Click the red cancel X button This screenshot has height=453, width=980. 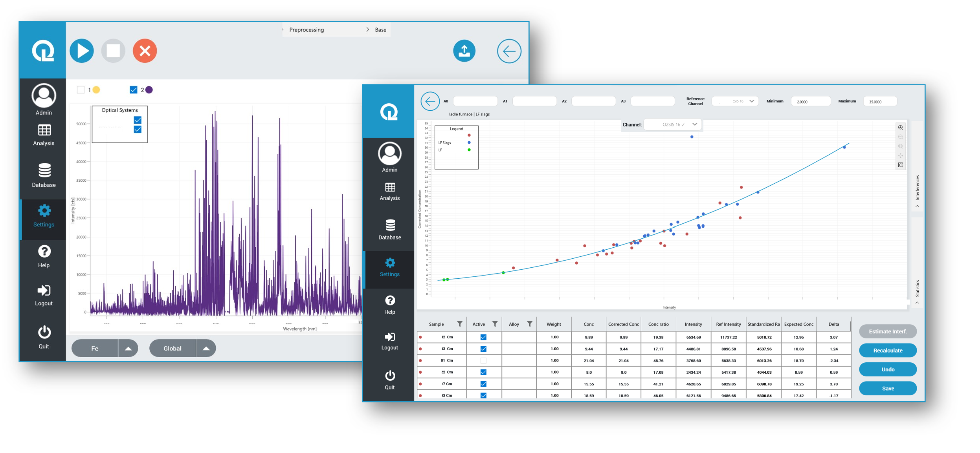145,51
